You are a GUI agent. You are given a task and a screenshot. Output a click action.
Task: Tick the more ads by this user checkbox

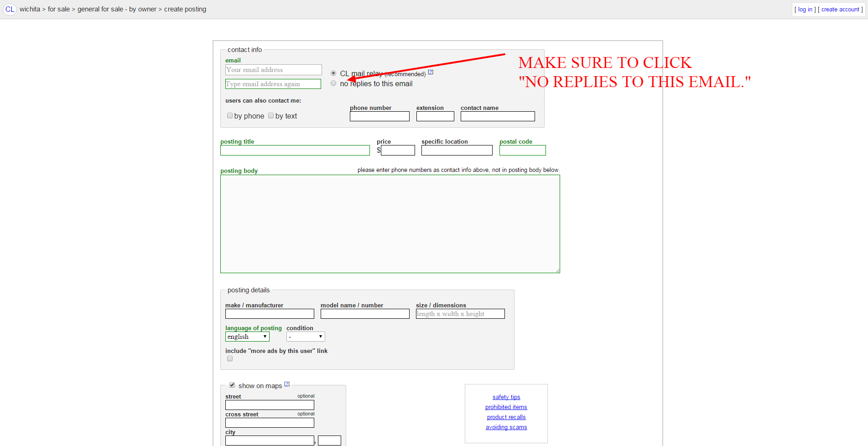(x=230, y=359)
